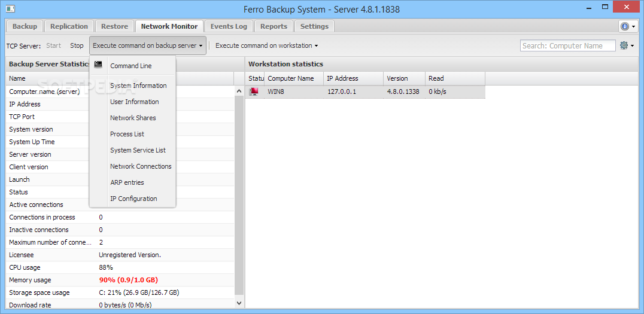Image resolution: width=644 pixels, height=314 pixels.
Task: Select the Maximum number of connections row
Action: point(120,242)
